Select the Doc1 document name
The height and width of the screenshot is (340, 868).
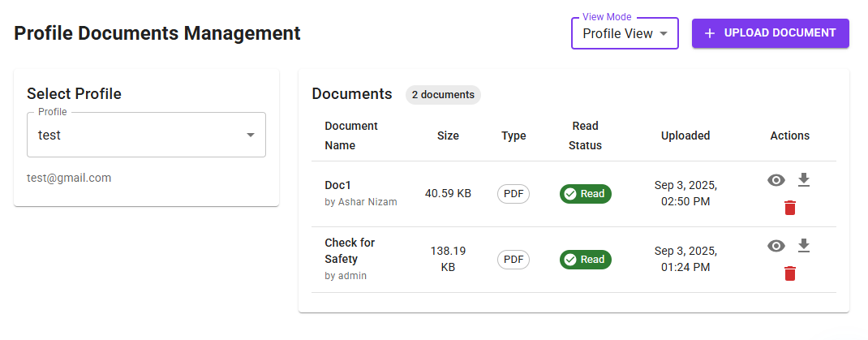click(x=338, y=185)
